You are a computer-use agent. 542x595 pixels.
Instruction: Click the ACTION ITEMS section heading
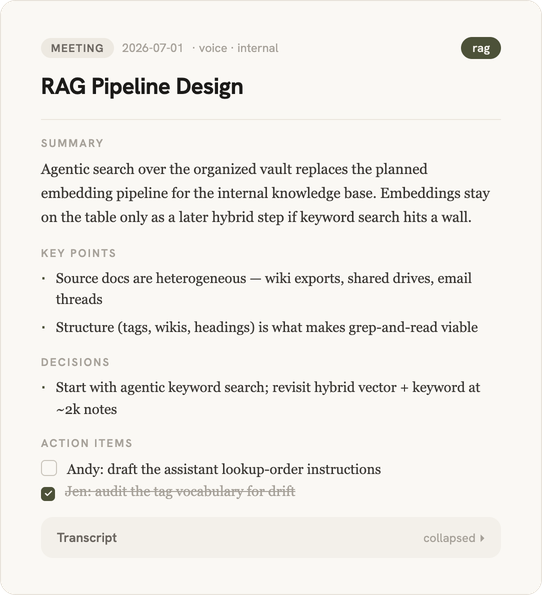[87, 443]
